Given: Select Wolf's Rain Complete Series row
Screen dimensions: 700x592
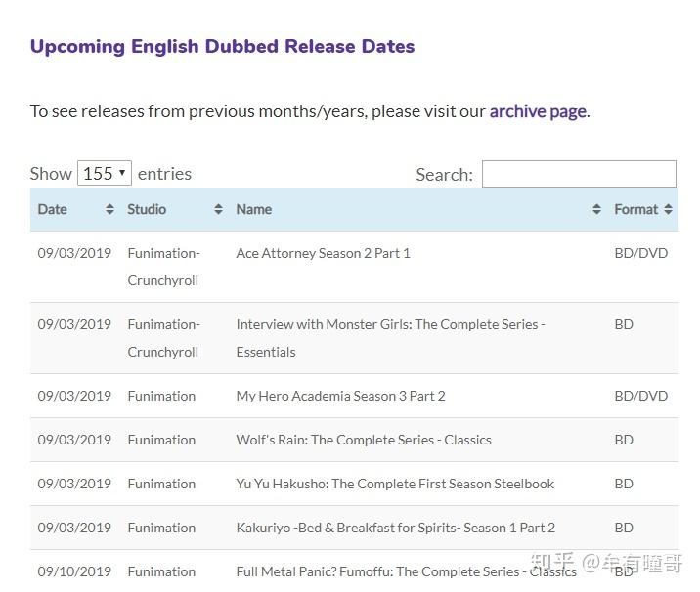Looking at the screenshot, I should click(364, 440).
